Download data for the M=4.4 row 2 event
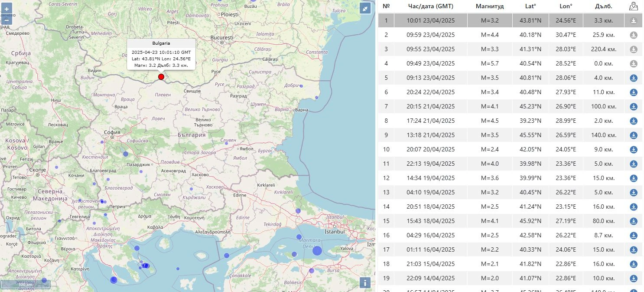This screenshot has height=292, width=644. 634,35
